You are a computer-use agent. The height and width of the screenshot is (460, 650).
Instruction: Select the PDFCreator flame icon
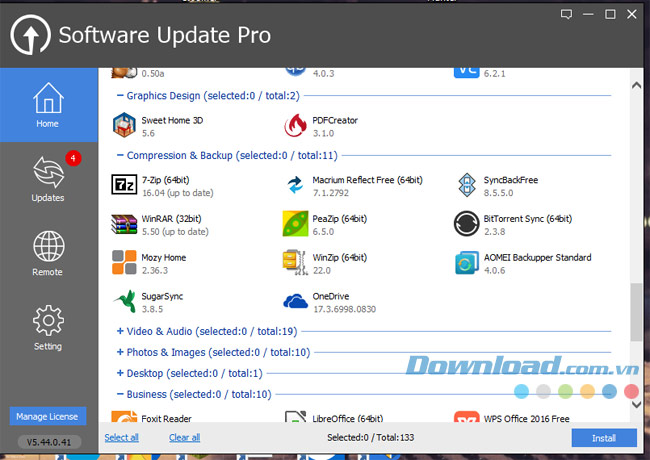point(295,126)
